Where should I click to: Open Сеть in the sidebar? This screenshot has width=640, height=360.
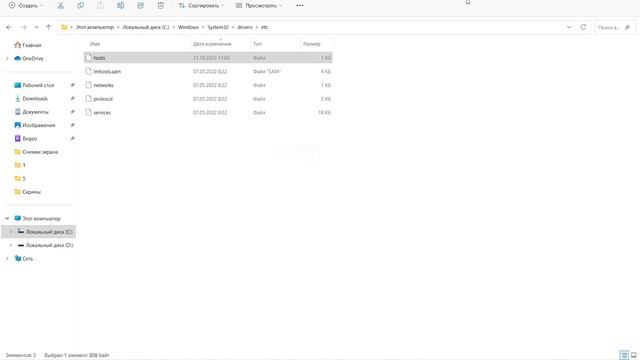(24, 258)
